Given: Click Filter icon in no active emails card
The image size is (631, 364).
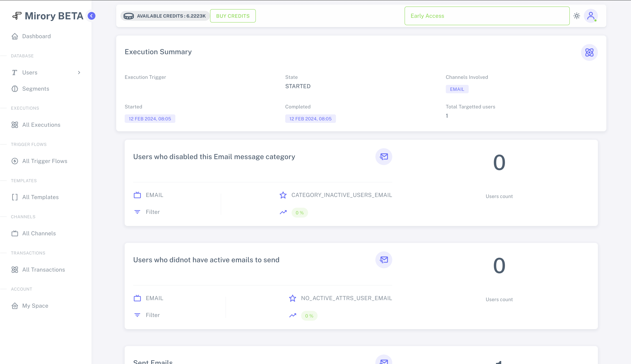Looking at the screenshot, I should click(x=137, y=315).
